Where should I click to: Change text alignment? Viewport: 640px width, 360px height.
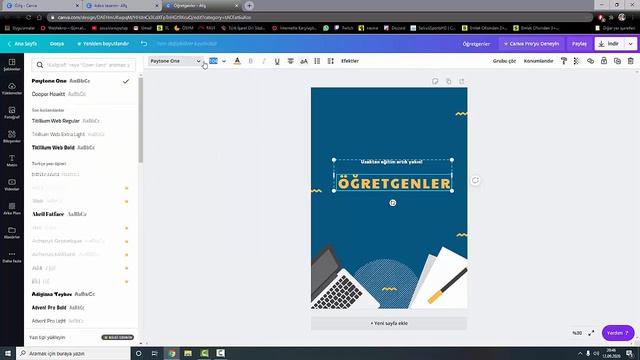291,61
